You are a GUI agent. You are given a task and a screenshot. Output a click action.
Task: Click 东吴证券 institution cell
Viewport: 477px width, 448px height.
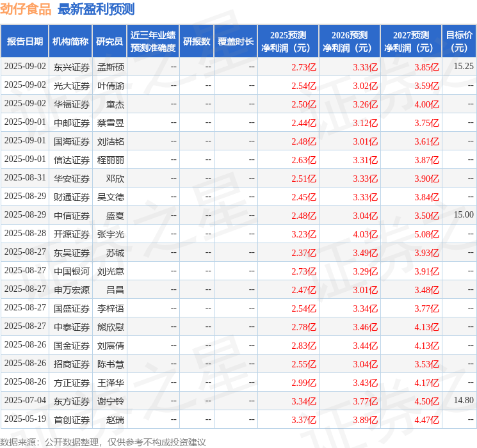point(72,253)
